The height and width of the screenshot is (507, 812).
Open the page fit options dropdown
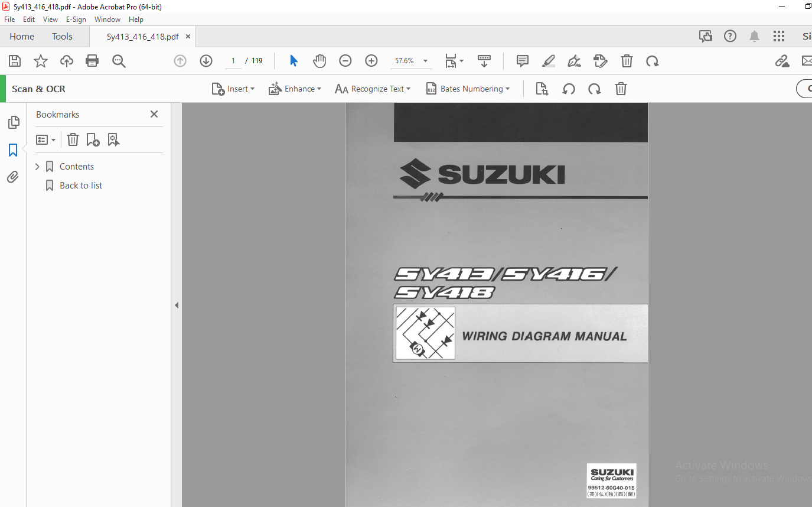pos(454,61)
